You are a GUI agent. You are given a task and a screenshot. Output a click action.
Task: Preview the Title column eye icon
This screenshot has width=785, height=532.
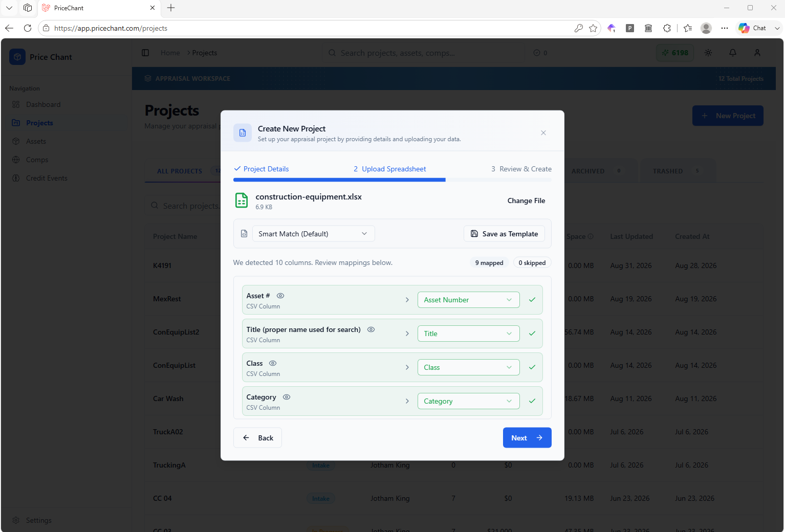pyautogui.click(x=371, y=329)
